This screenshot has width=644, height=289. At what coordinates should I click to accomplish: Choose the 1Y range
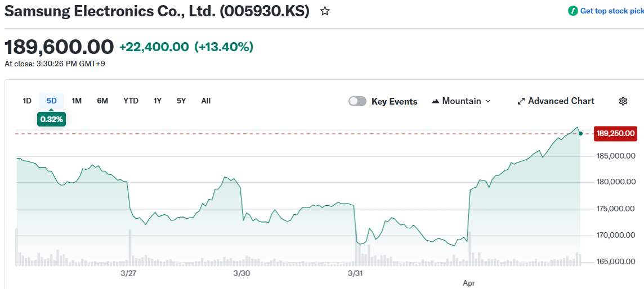[158, 101]
